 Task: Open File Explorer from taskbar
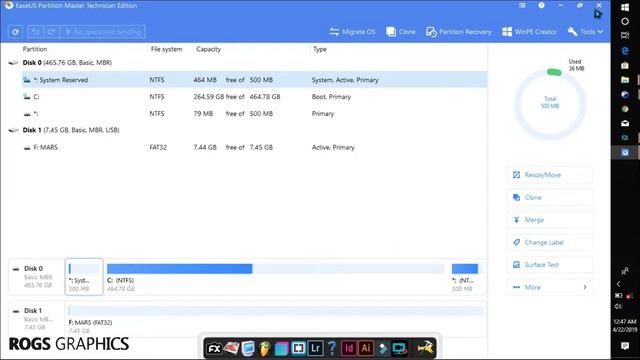625,80
